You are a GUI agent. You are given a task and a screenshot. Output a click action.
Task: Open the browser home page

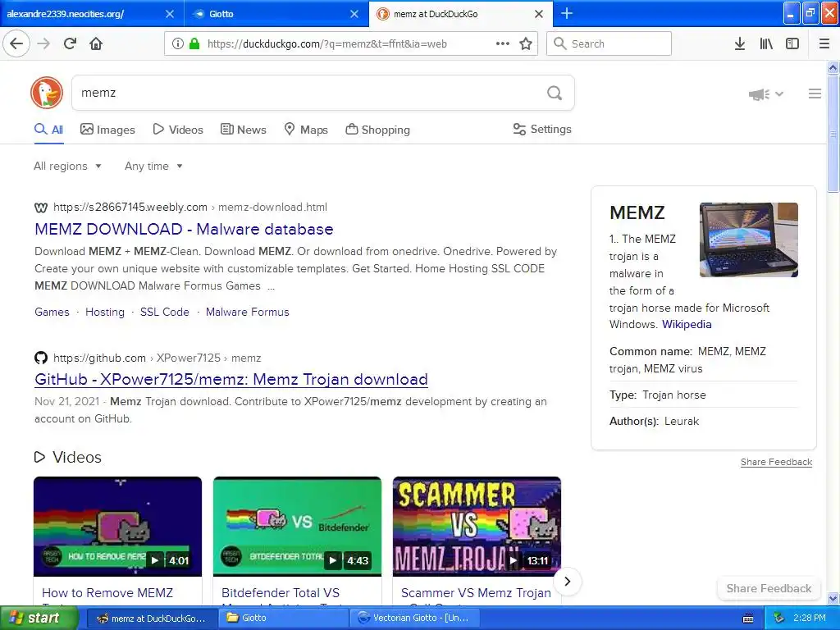[96, 43]
